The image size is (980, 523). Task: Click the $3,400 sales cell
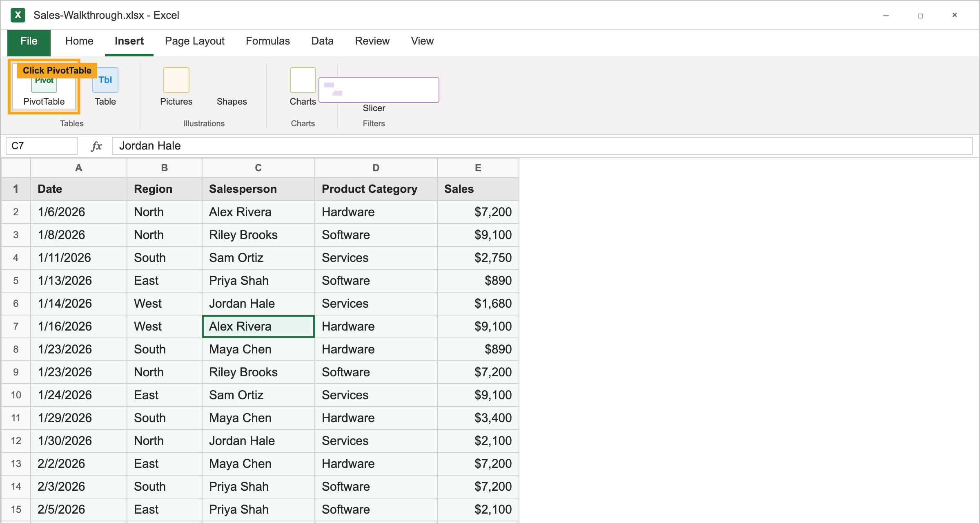(x=478, y=418)
